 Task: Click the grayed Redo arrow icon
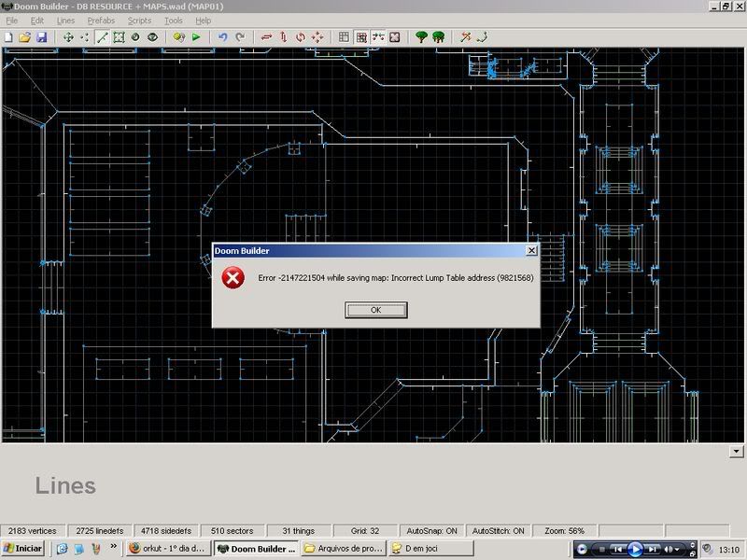pyautogui.click(x=240, y=37)
